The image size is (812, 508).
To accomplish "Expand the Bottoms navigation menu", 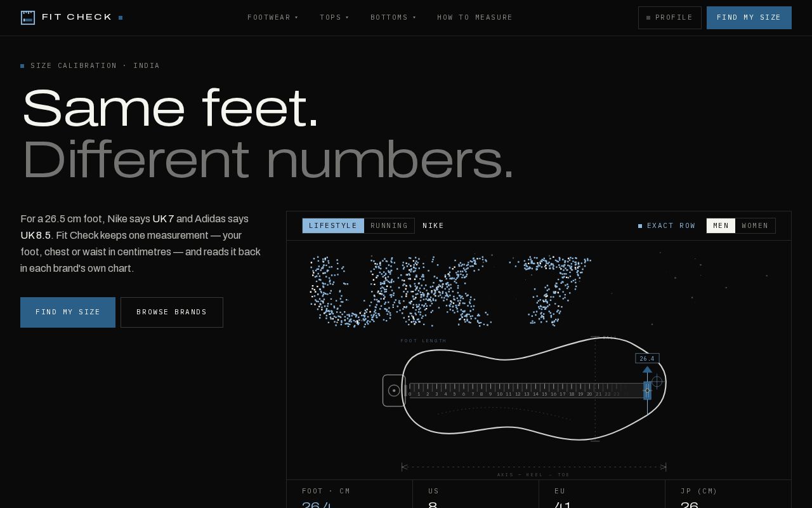I will pos(393,18).
